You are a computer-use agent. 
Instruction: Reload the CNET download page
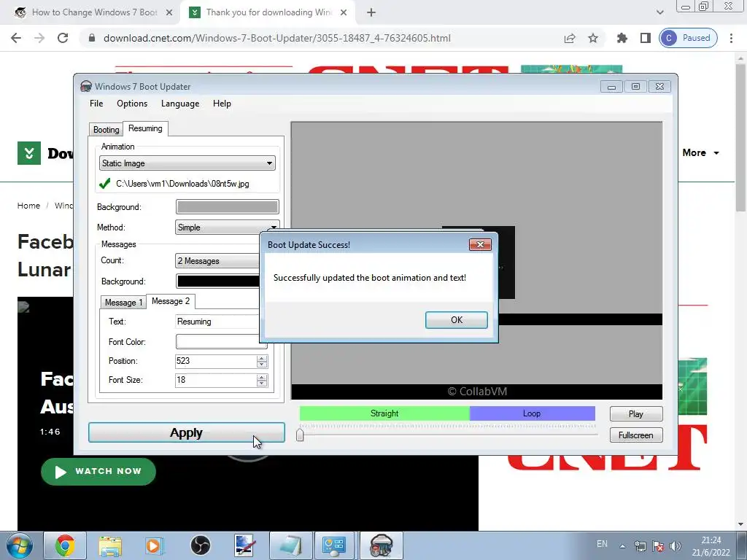[x=63, y=38]
